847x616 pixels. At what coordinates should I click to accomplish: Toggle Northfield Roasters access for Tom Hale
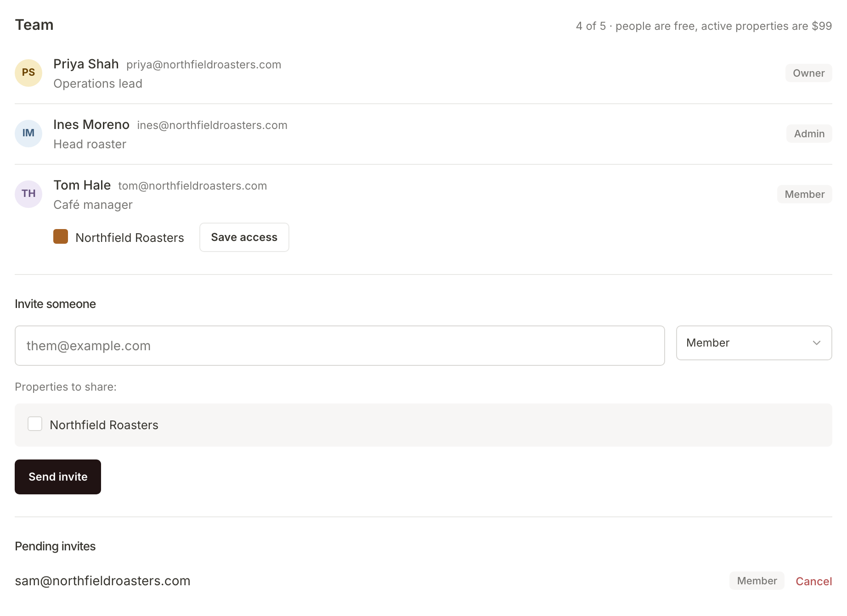tap(61, 237)
